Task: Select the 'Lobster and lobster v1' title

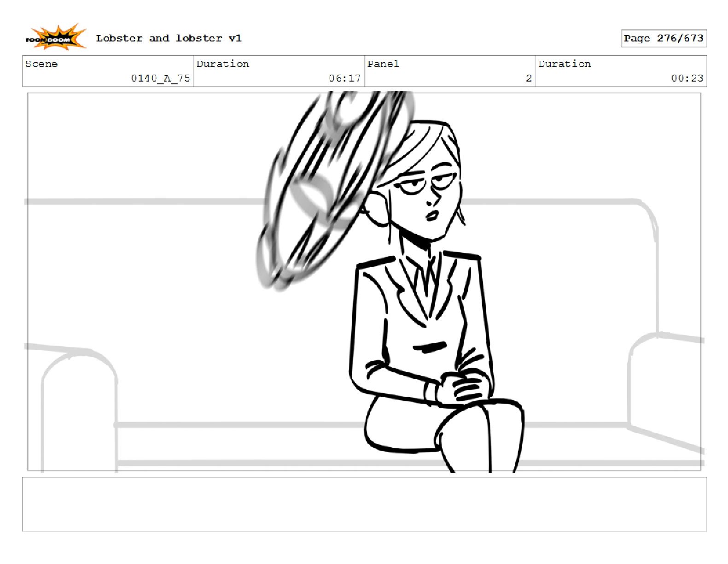Action: click(x=169, y=38)
